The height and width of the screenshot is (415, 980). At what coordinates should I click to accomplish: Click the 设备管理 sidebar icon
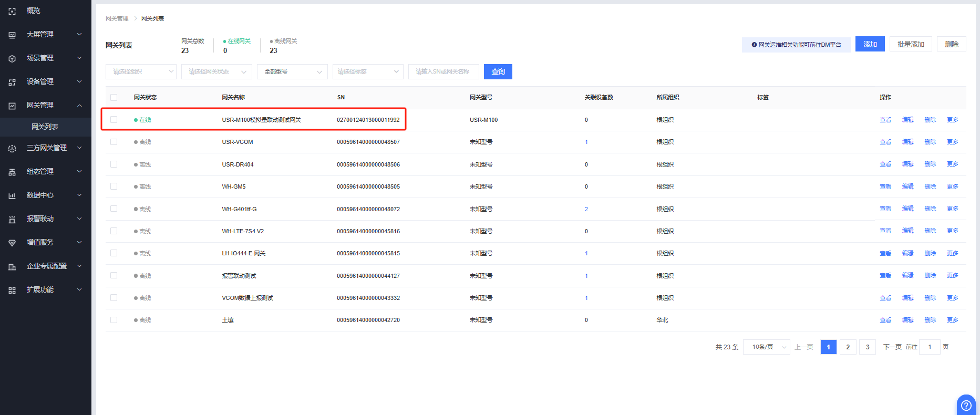coord(12,82)
